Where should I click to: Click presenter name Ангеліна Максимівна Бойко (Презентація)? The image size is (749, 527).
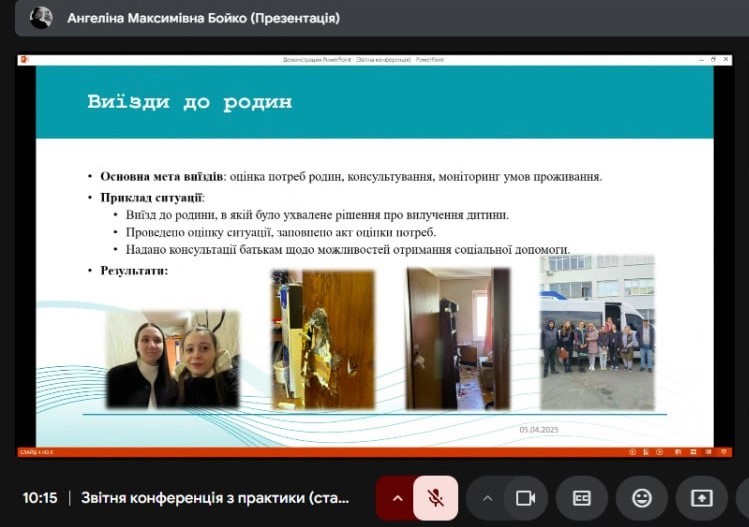pos(203,18)
